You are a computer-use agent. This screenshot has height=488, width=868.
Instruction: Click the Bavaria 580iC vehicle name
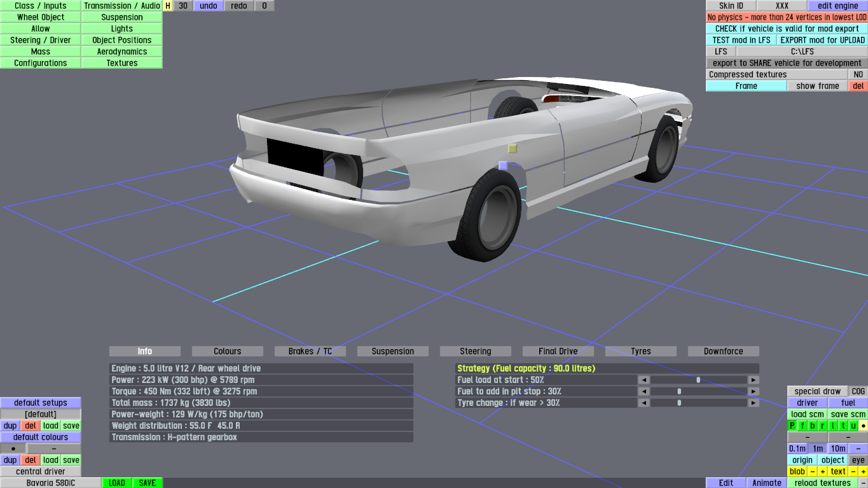51,483
